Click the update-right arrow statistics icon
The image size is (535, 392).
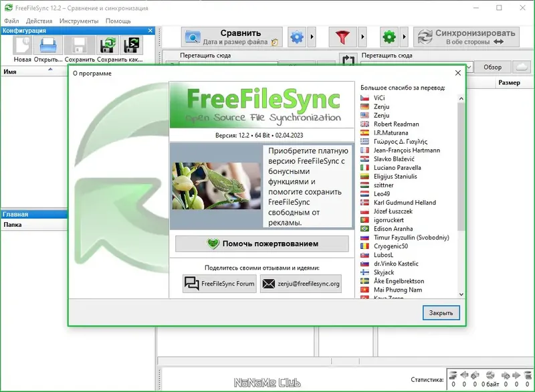(516, 375)
